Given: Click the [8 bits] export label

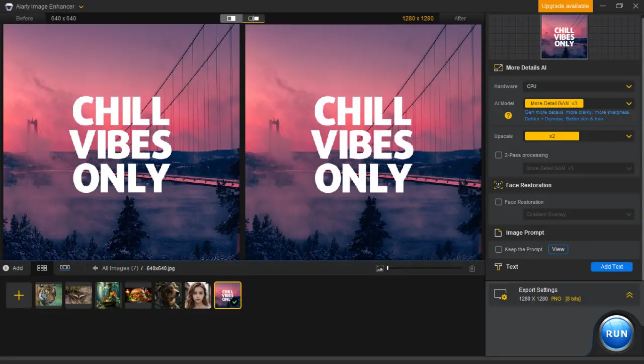Looking at the screenshot, I should coord(573,299).
